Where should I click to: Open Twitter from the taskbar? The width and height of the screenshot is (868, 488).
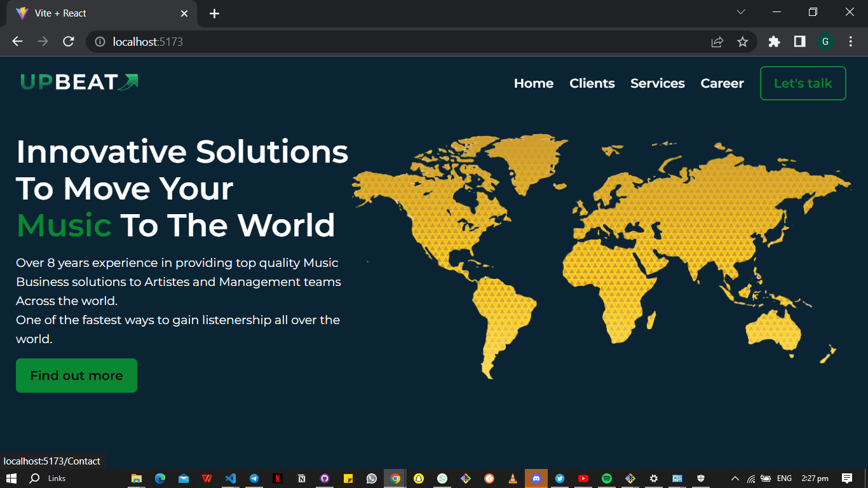(560, 478)
